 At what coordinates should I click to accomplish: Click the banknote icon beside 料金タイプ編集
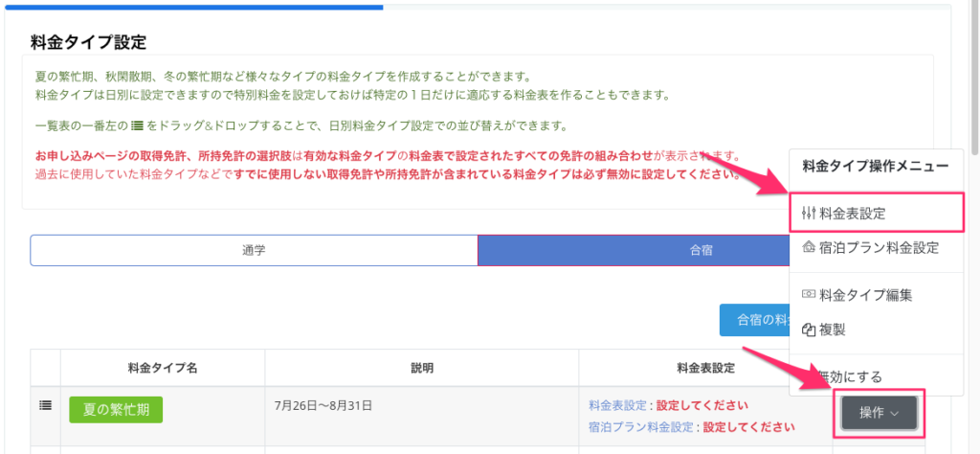coord(808,295)
